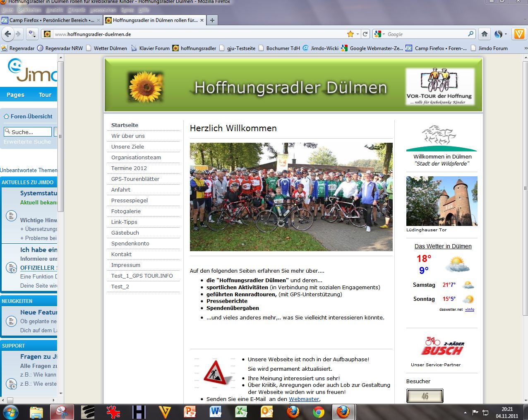This screenshot has height=420, width=528.
Task: Open the Klavier Forum bookmark
Action: pos(150,48)
